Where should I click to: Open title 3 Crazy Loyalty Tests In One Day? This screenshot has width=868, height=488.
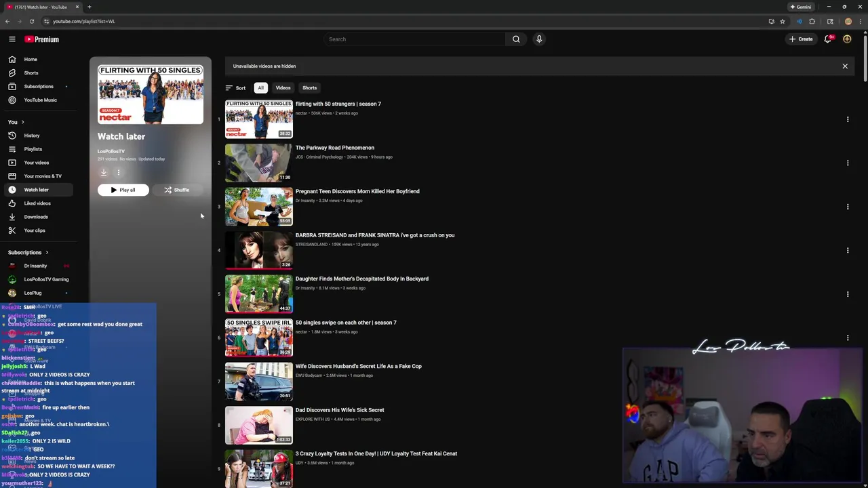pos(376,453)
